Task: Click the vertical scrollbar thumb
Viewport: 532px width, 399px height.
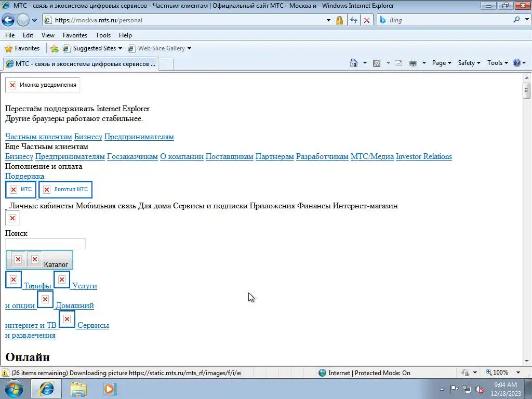Action: (x=527, y=90)
